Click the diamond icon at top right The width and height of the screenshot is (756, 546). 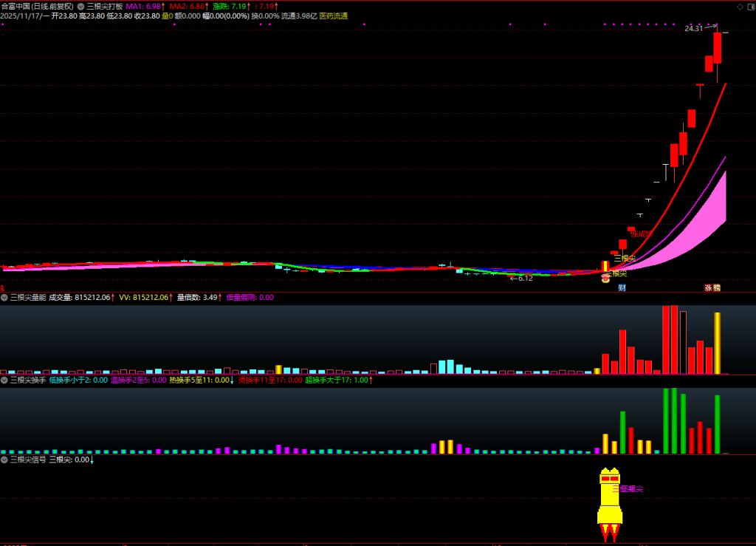[x=740, y=5]
